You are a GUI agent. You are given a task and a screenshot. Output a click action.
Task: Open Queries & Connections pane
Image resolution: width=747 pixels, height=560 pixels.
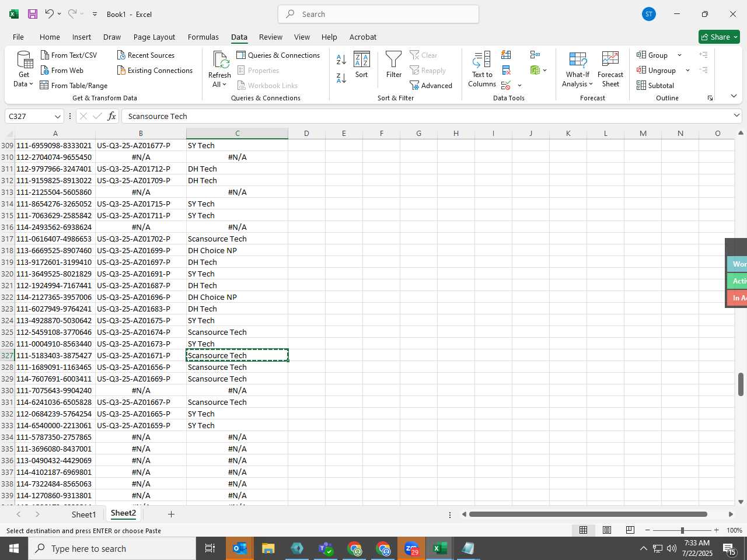click(278, 55)
